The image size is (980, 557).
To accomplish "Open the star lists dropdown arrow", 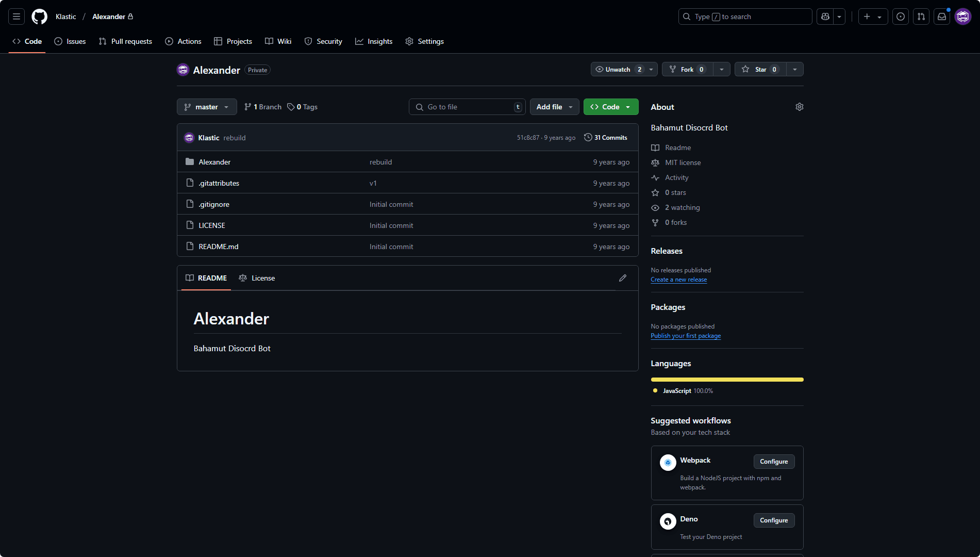I will pos(794,70).
